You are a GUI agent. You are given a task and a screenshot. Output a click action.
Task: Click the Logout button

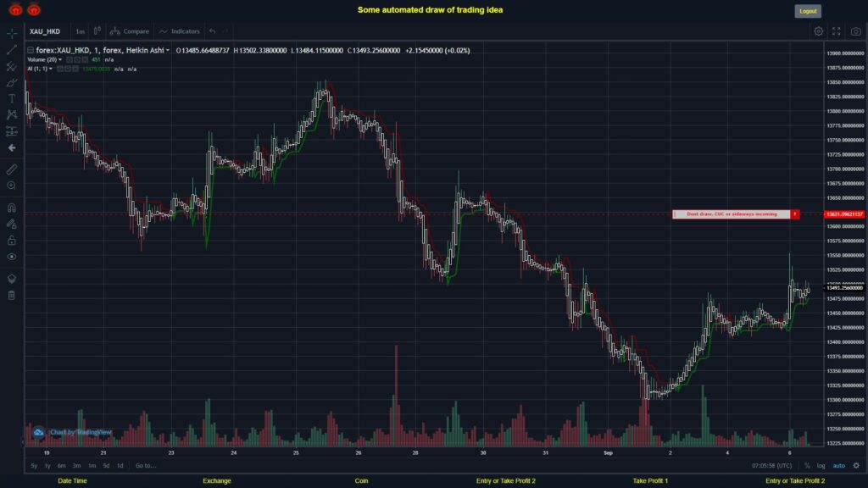[808, 11]
